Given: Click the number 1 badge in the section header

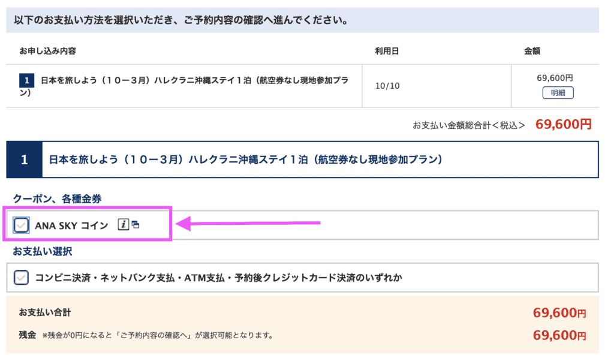Looking at the screenshot, I should 25,160.
